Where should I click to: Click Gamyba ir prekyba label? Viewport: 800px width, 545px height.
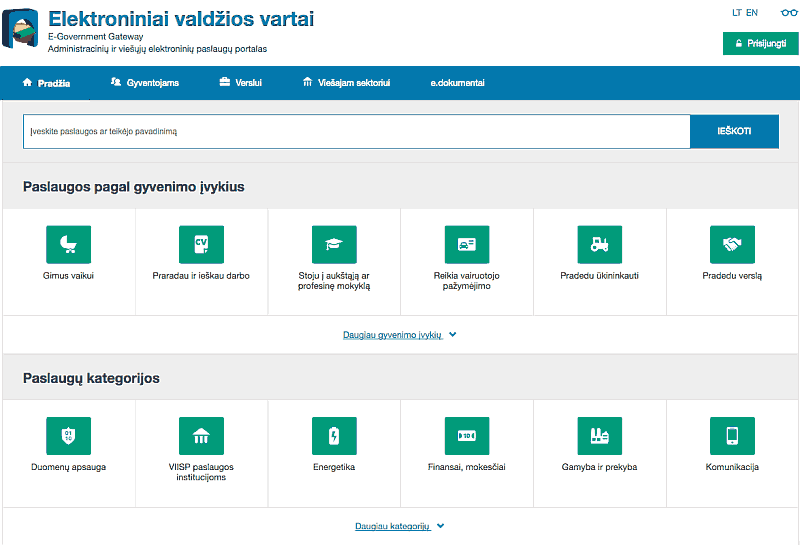599,467
